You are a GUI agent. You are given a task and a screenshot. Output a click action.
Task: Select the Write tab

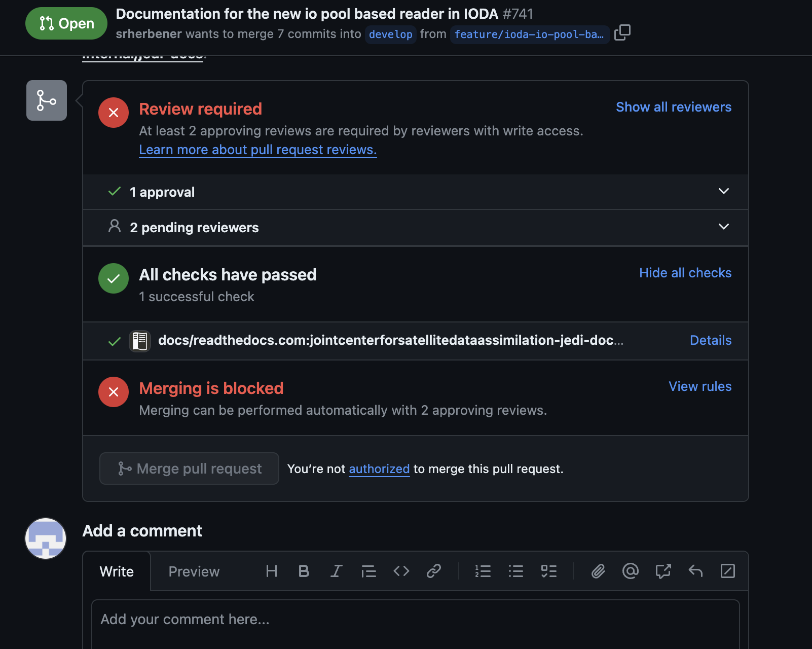pyautogui.click(x=117, y=571)
